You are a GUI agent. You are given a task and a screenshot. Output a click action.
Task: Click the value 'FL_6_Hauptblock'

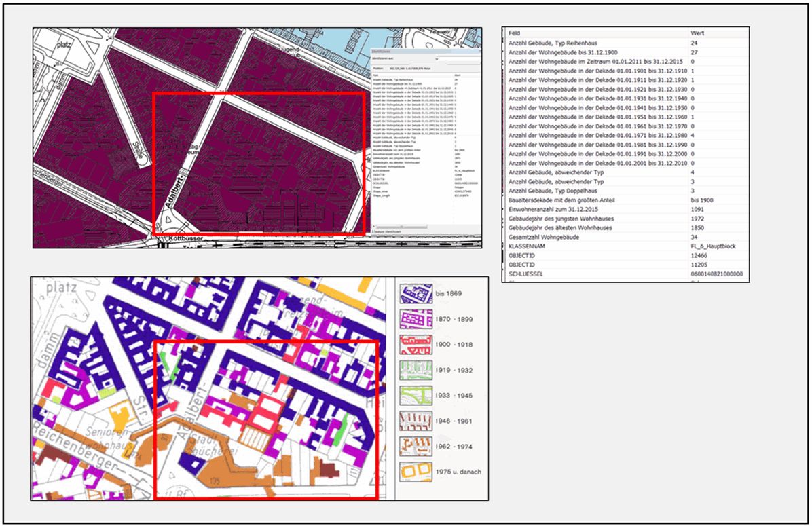[x=713, y=246]
